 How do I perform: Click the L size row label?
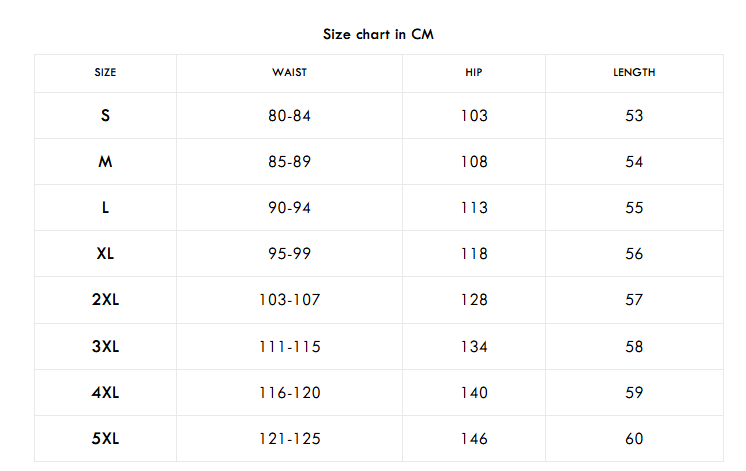pos(105,207)
